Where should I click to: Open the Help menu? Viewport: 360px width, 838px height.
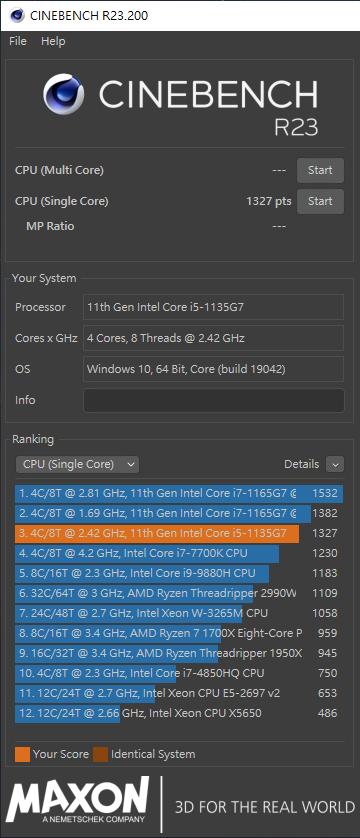click(53, 41)
